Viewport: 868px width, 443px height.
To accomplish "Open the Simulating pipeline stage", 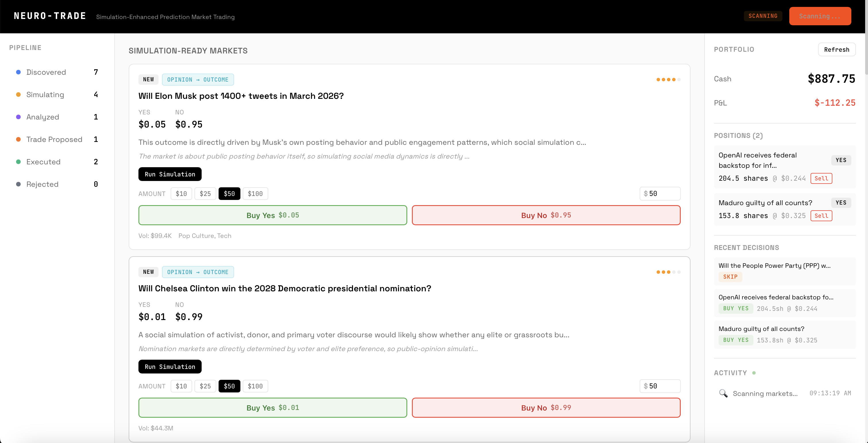I will click(45, 95).
